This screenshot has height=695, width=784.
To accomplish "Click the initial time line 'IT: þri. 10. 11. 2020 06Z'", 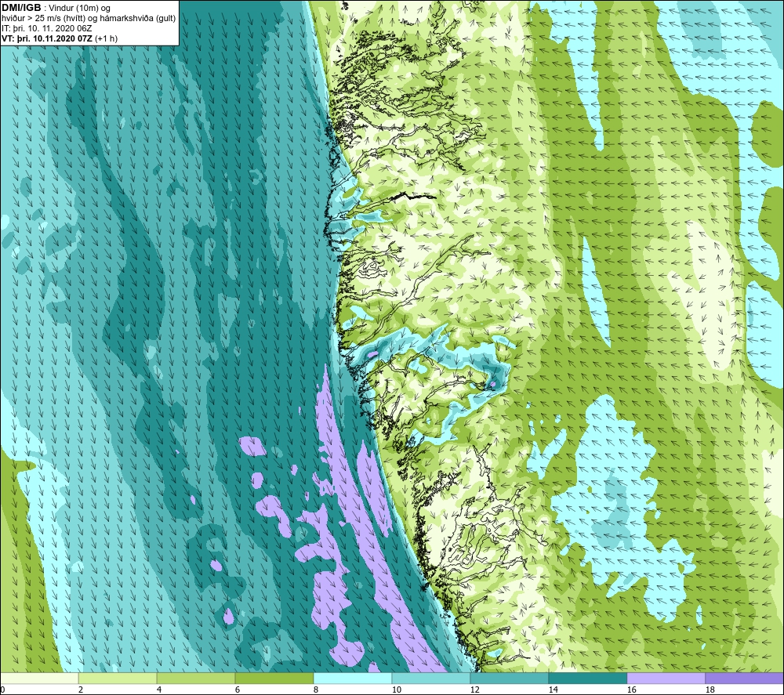I will point(46,28).
